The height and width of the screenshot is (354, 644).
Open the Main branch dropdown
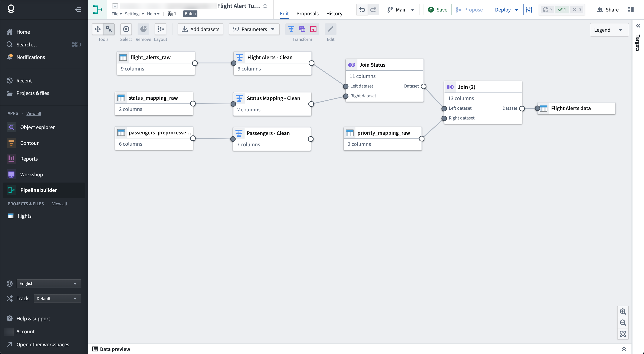tap(401, 10)
